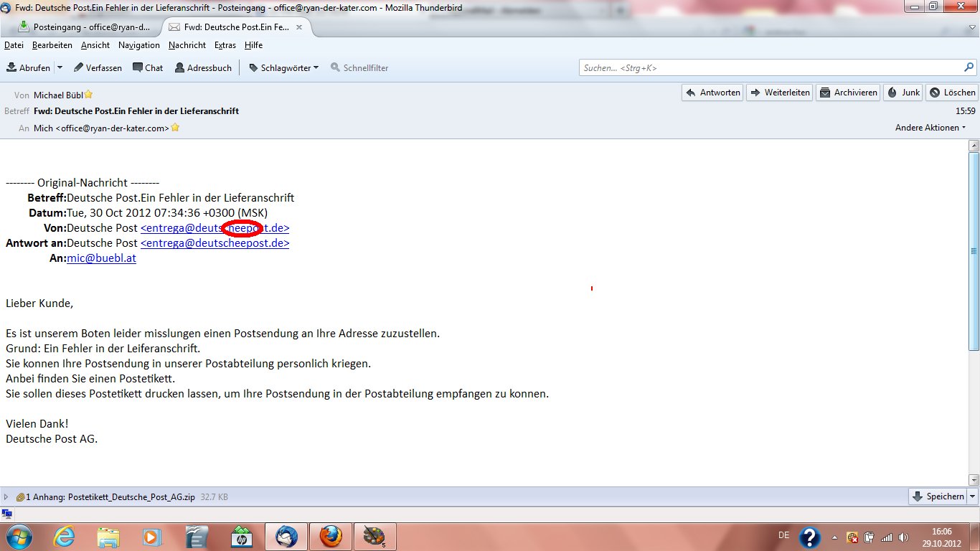Open the Windows Start menu
Screen dimensions: 980x551
tap(18, 536)
